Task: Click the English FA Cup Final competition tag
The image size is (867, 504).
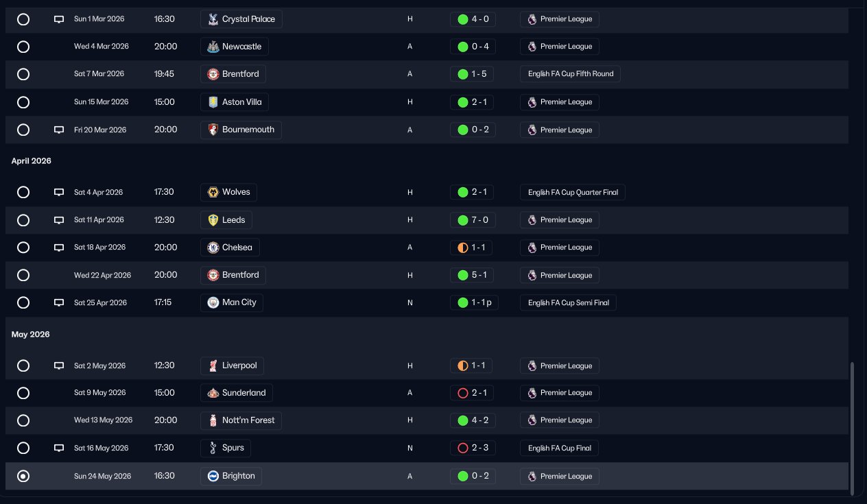Action: click(x=559, y=448)
